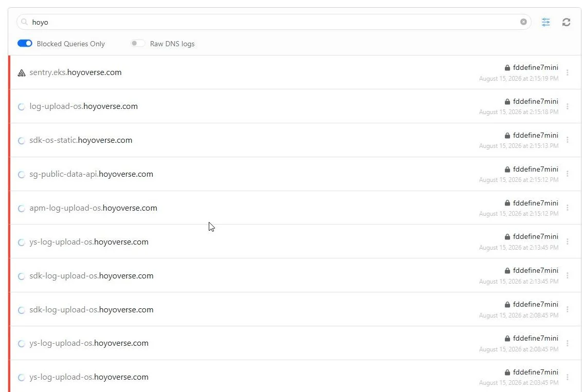The height and width of the screenshot is (392, 582).
Task: Open the three-dot menu for apm-log-upload-os.hoyoverse.com
Action: [x=567, y=208]
